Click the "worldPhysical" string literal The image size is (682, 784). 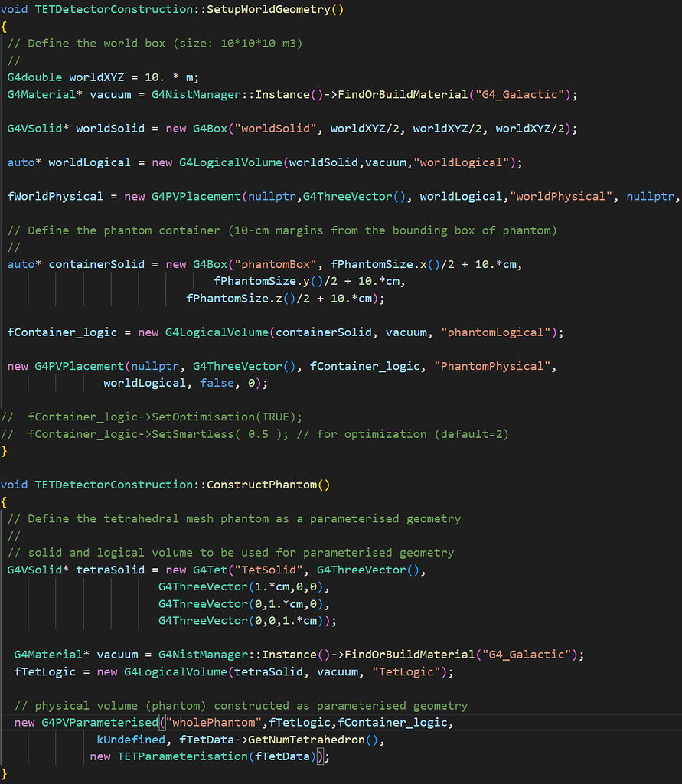point(564,196)
